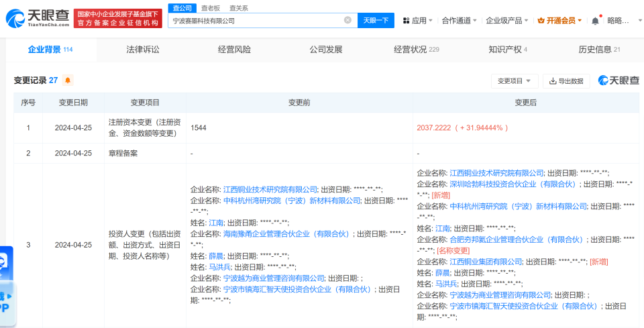Open the 薛晨 link in 变更后 column
This screenshot has height=328, width=644.
click(443, 272)
